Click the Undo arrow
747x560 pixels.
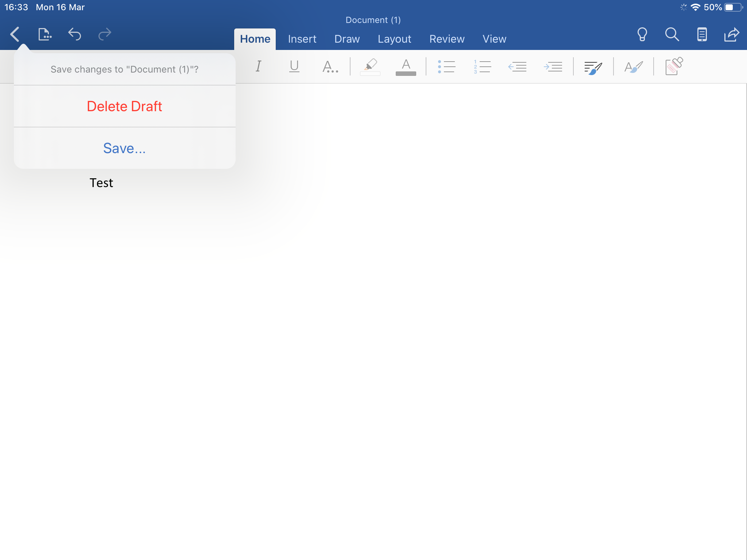click(74, 35)
